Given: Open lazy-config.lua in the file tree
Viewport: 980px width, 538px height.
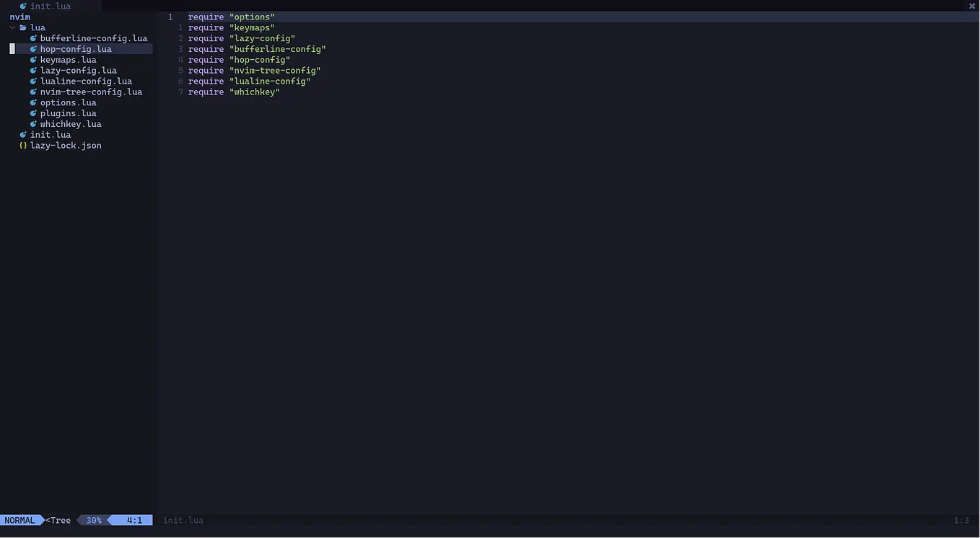Looking at the screenshot, I should (x=78, y=70).
